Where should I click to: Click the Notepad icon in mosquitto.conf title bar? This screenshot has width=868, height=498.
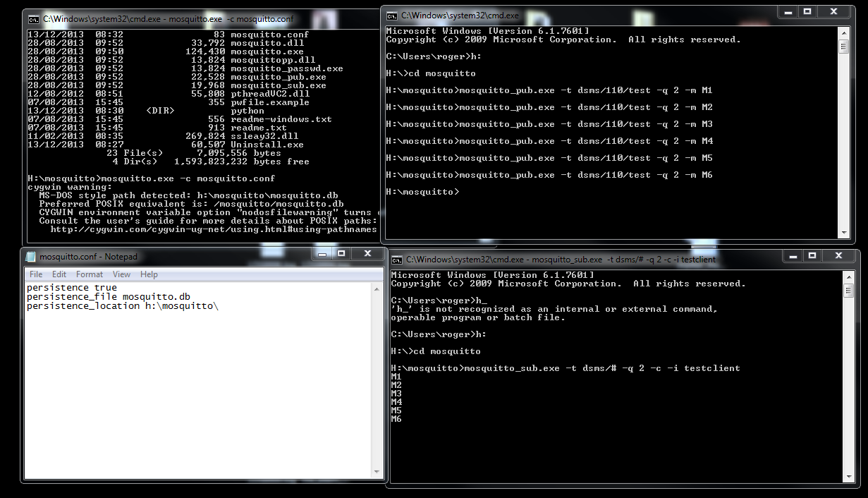[x=31, y=257]
